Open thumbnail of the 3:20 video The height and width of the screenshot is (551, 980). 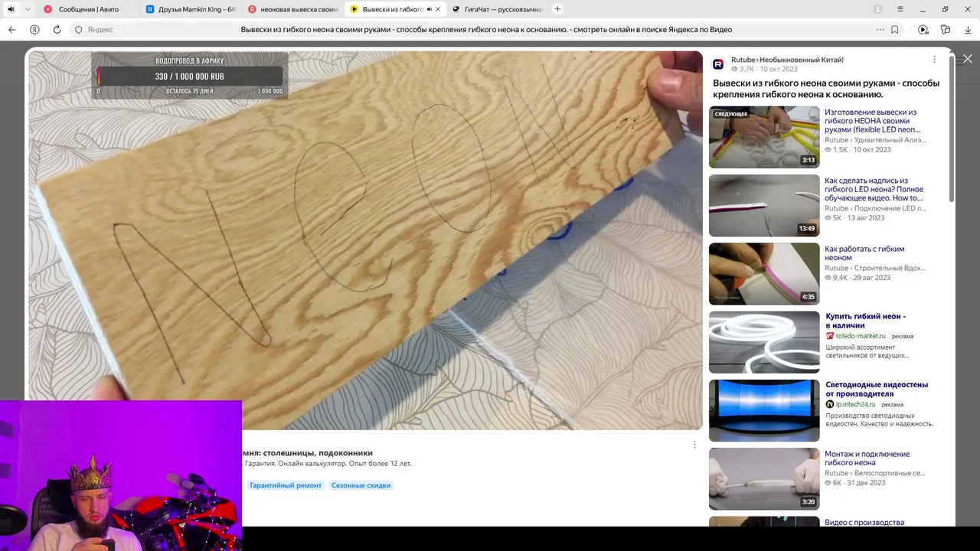coord(764,479)
